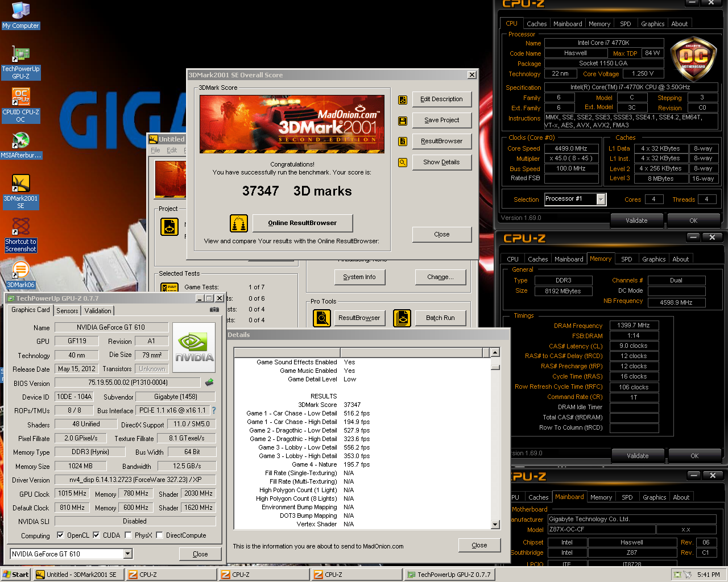Click the GPU-Z screenshot camera icon
This screenshot has width=728, height=582.
214,310
